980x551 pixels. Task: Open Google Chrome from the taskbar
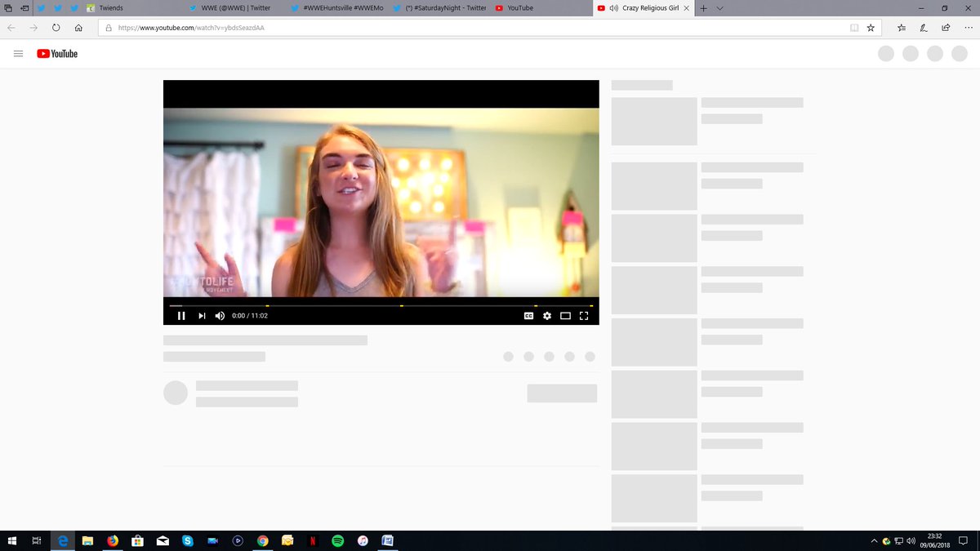pos(262,540)
